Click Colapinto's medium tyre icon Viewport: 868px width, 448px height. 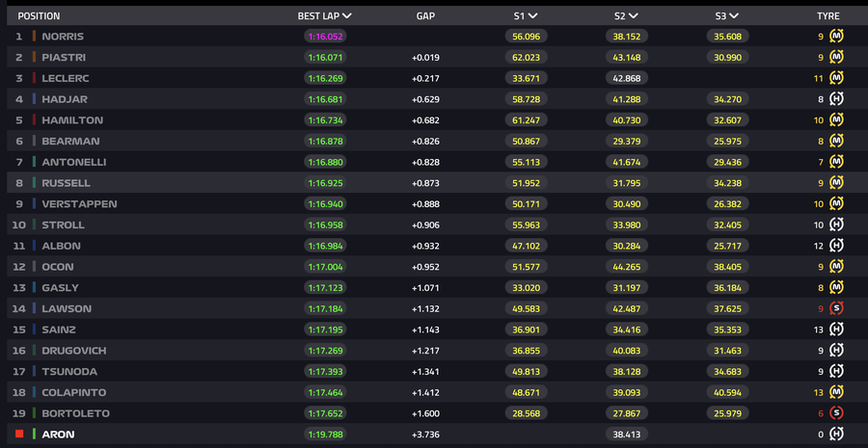tap(836, 392)
